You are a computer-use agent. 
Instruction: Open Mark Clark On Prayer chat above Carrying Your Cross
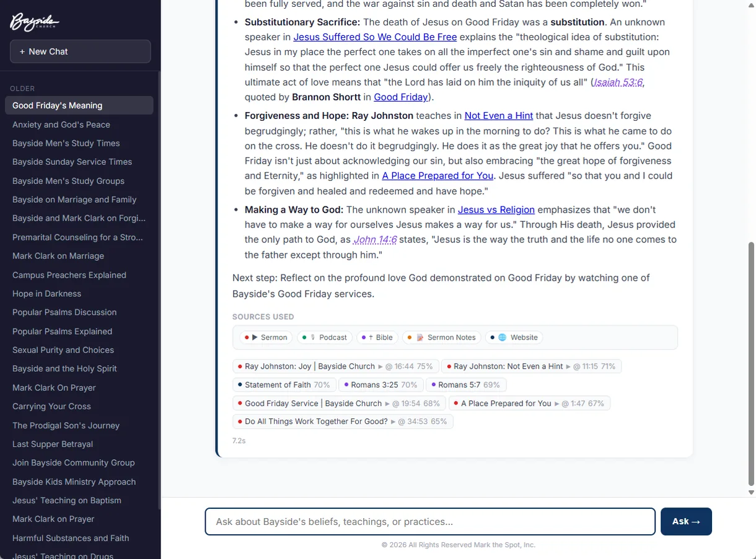pos(79,388)
